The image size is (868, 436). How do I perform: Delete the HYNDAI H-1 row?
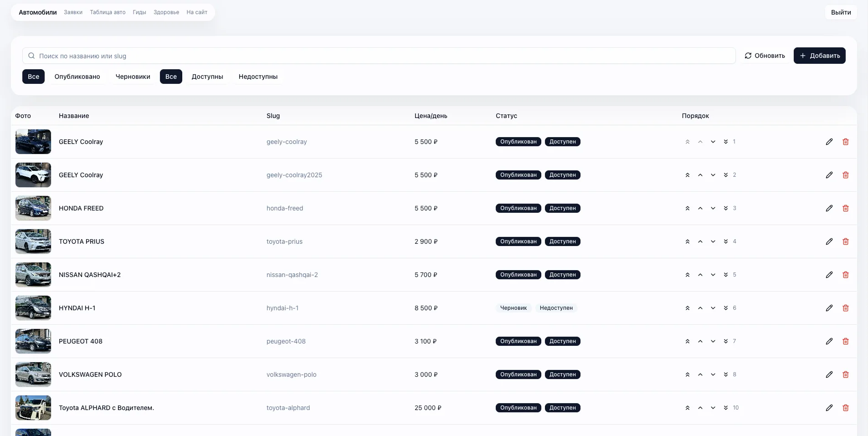pyautogui.click(x=846, y=308)
